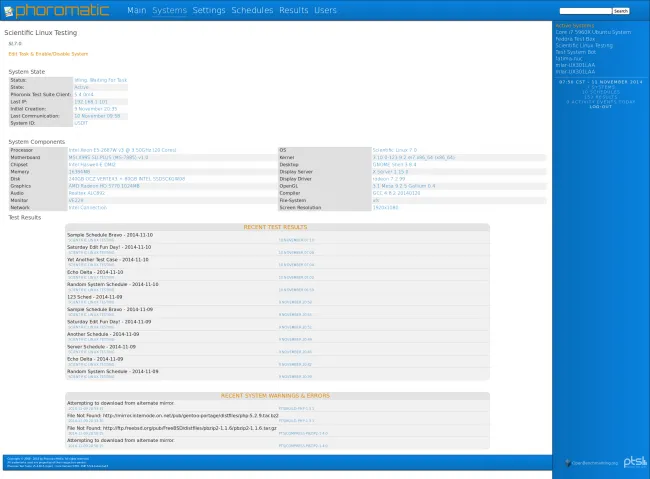Click the MSI X99S SLI PLUS motherboard value
The width and height of the screenshot is (650, 479).
pos(108,158)
